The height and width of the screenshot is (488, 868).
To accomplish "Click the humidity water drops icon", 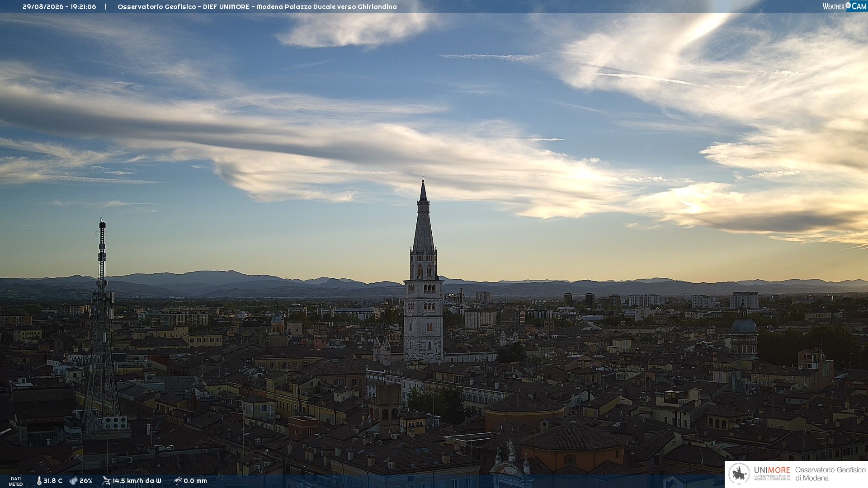I will tap(73, 481).
